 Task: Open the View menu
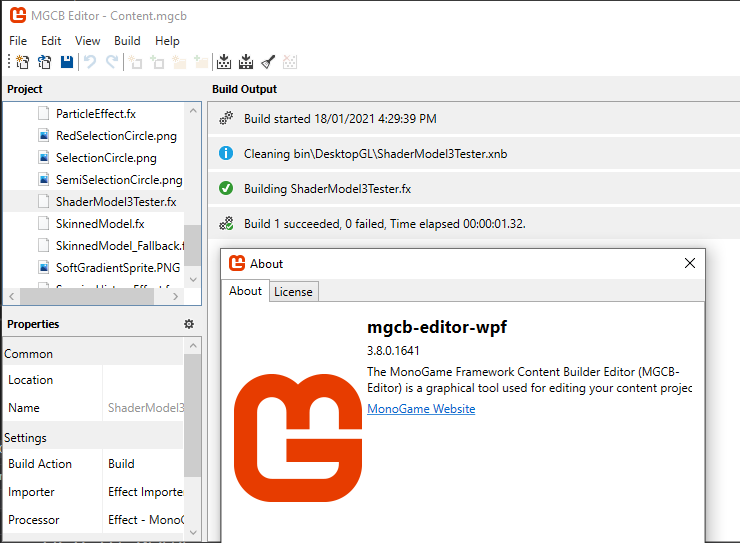87,41
